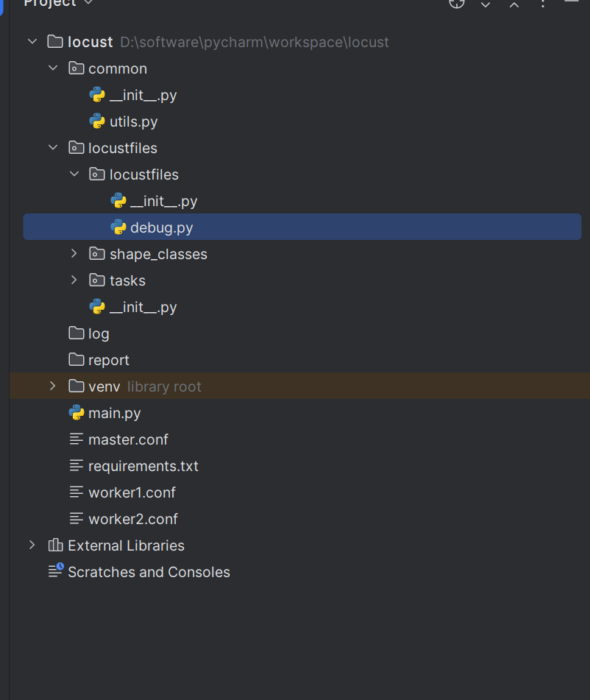Image resolution: width=590 pixels, height=700 pixels.
Task: Open the Project view dropdown
Action: click(89, 3)
